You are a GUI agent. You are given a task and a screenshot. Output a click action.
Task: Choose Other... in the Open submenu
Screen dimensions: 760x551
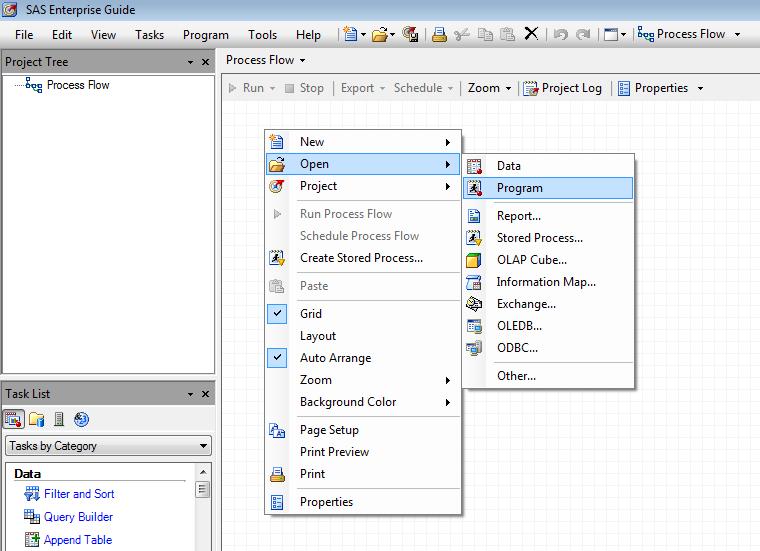548,376
